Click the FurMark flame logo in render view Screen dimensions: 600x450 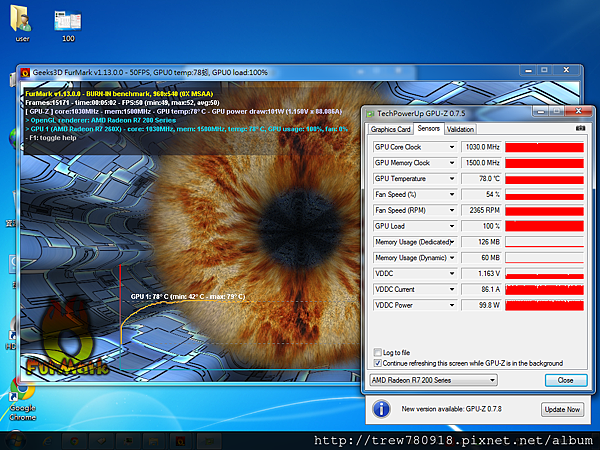[67, 337]
